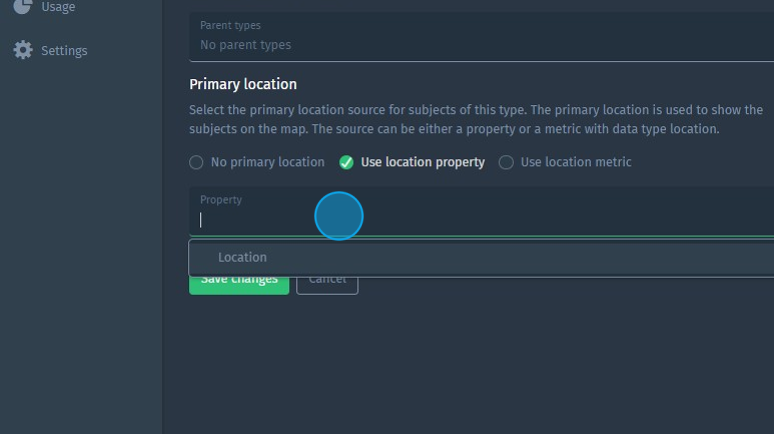
Task: Click the 'Use location metric' label text
Action: [576, 162]
